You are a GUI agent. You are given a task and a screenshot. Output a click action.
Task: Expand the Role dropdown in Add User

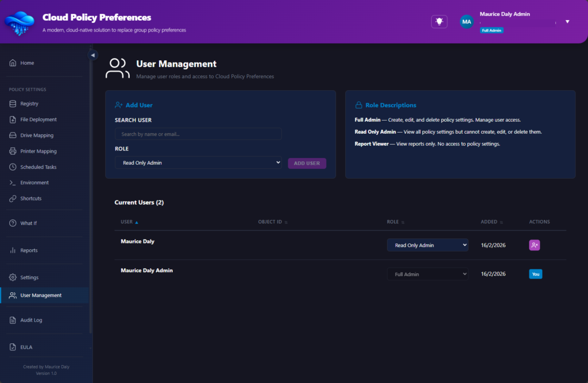[x=198, y=163]
